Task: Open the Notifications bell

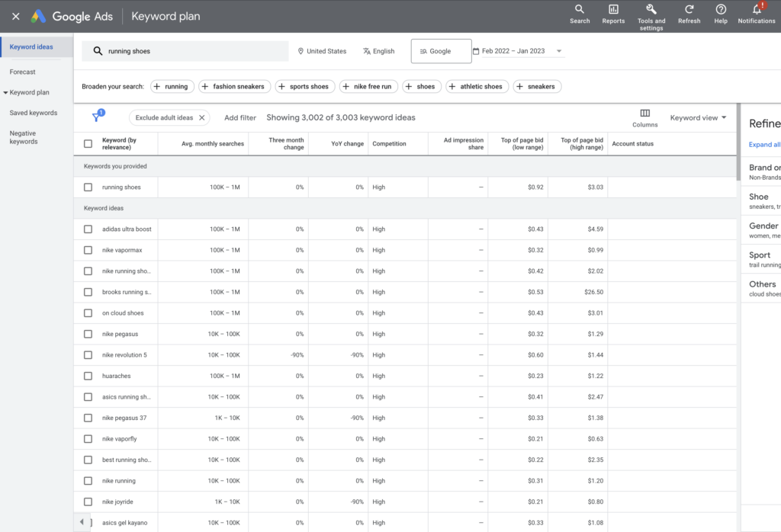Action: click(x=757, y=9)
